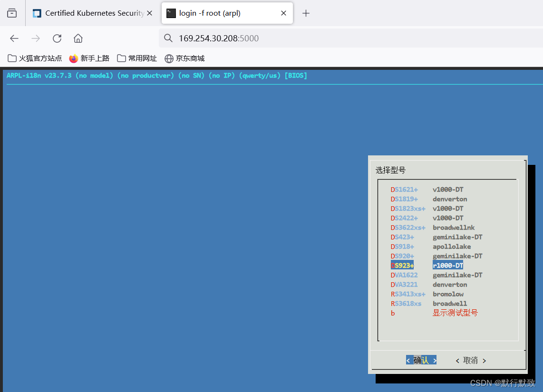Screen dimensions: 543x392
Task: Open the 京东商城 bookmark
Action: [184, 58]
